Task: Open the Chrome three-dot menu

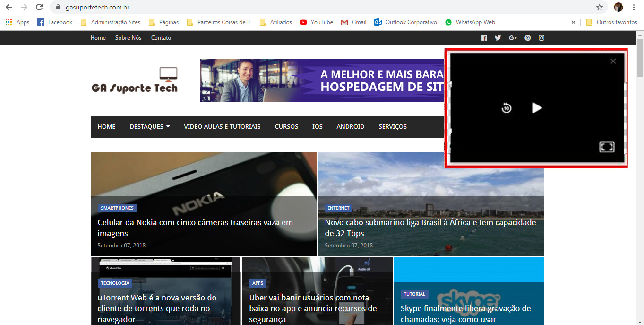Action: (x=634, y=7)
